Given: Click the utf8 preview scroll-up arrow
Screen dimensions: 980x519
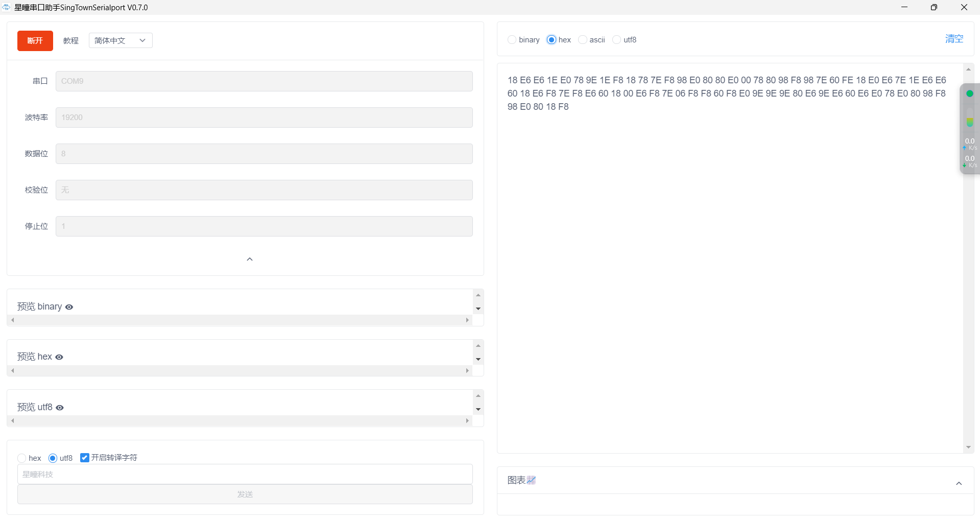Looking at the screenshot, I should (478, 396).
